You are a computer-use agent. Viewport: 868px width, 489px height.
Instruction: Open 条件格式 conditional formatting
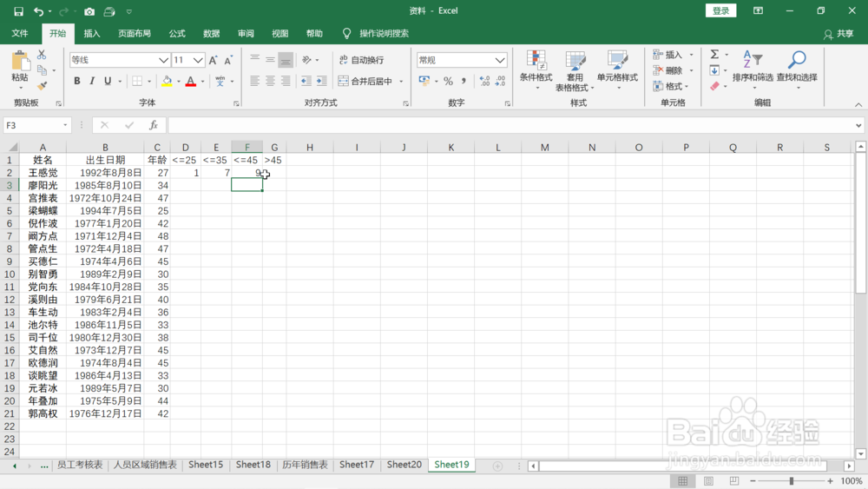coord(536,71)
